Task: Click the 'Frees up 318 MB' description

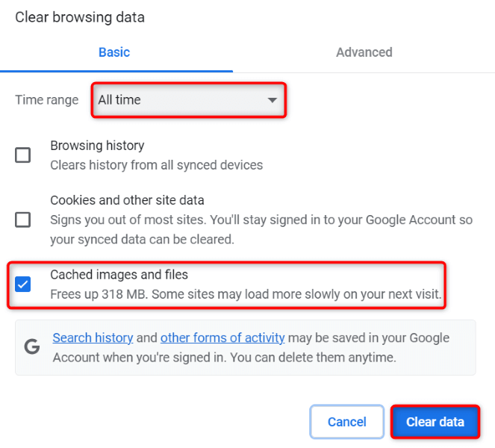Action: click(246, 294)
